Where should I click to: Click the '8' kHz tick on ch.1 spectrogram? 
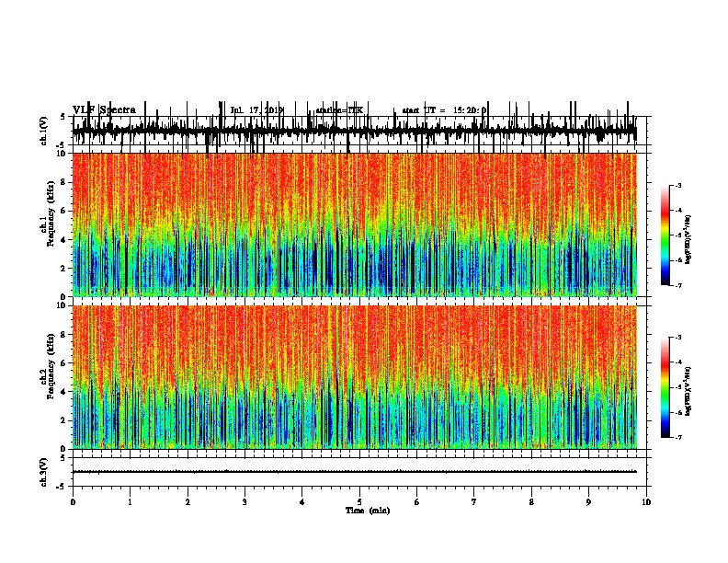pos(64,182)
